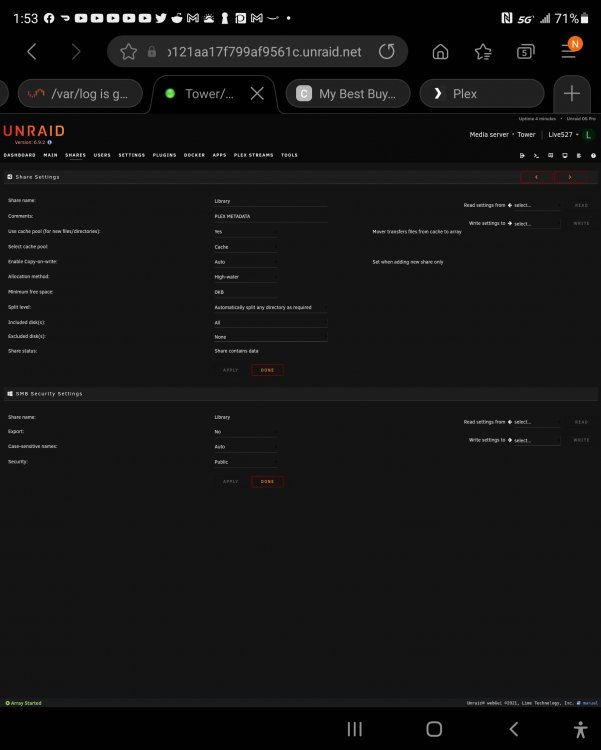Screen dimensions: 601x750
Task: Click Apply in Share Settings
Action: 231,370
